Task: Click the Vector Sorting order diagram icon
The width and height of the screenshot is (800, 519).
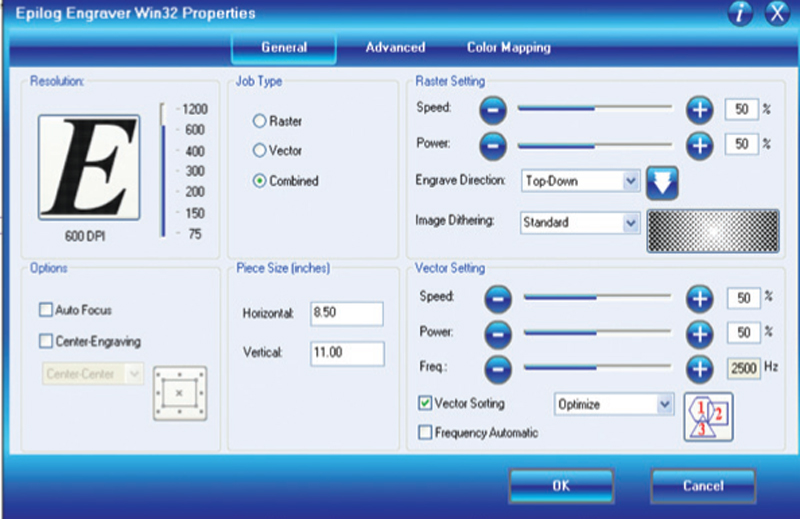Action: point(708,416)
